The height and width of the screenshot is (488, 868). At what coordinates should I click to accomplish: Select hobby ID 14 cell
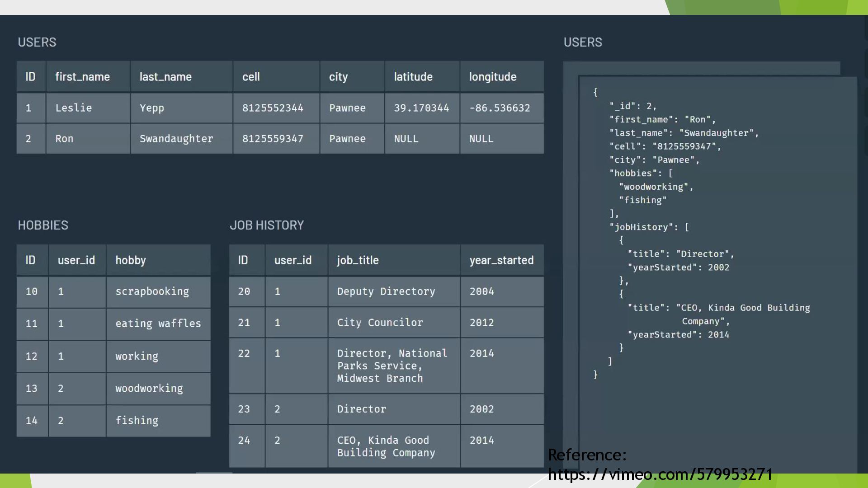tap(32, 421)
